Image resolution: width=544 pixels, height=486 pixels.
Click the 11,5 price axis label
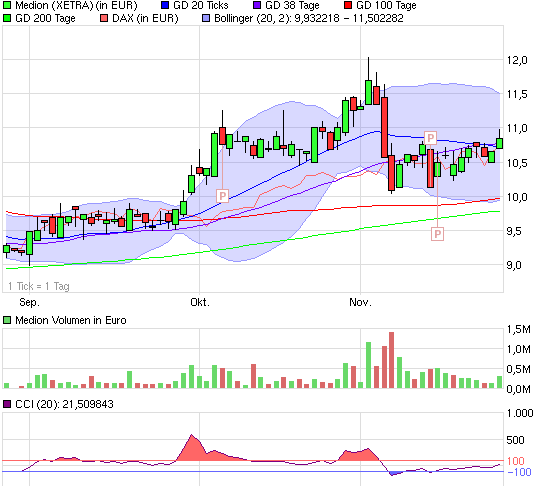click(x=517, y=94)
